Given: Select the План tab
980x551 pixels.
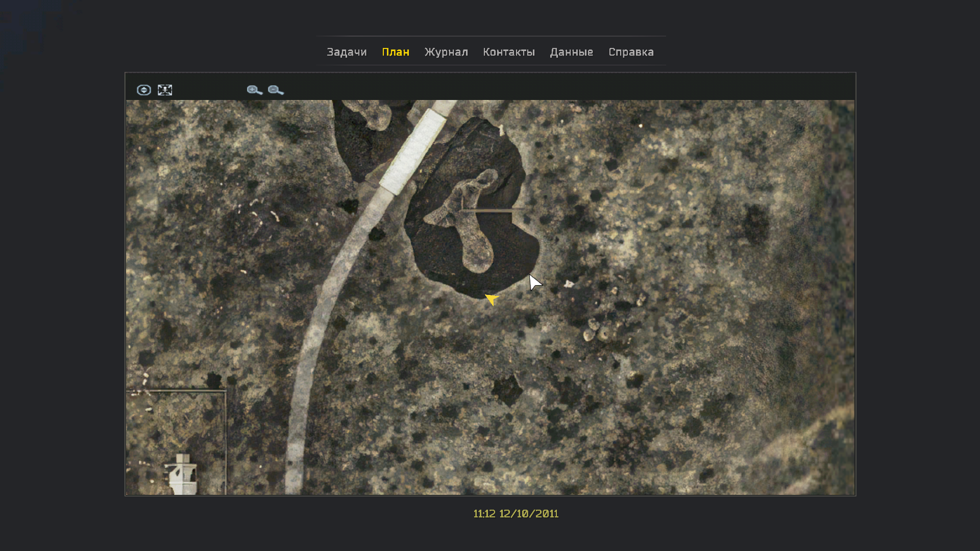Looking at the screenshot, I should pyautogui.click(x=396, y=52).
